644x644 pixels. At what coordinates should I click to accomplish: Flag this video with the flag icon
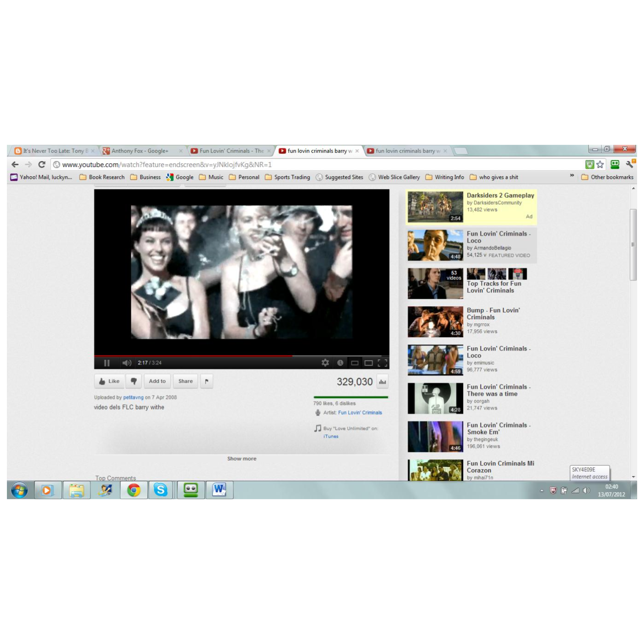(207, 381)
